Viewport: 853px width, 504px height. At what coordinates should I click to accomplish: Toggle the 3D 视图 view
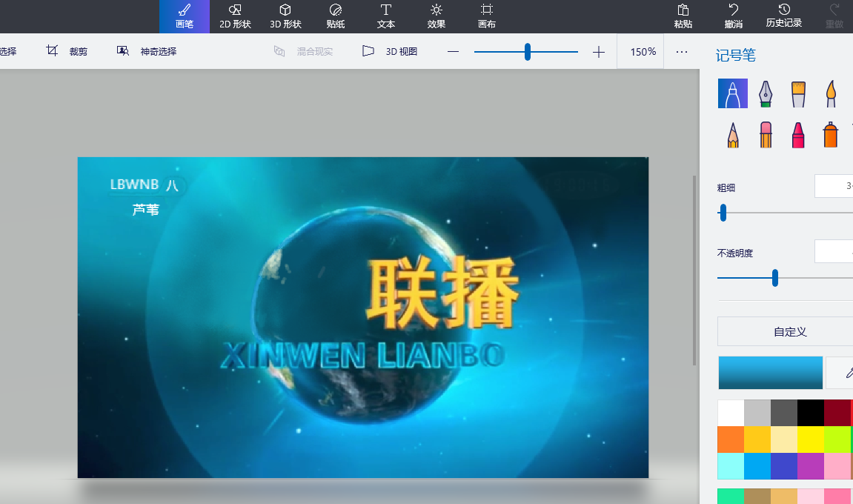point(390,51)
